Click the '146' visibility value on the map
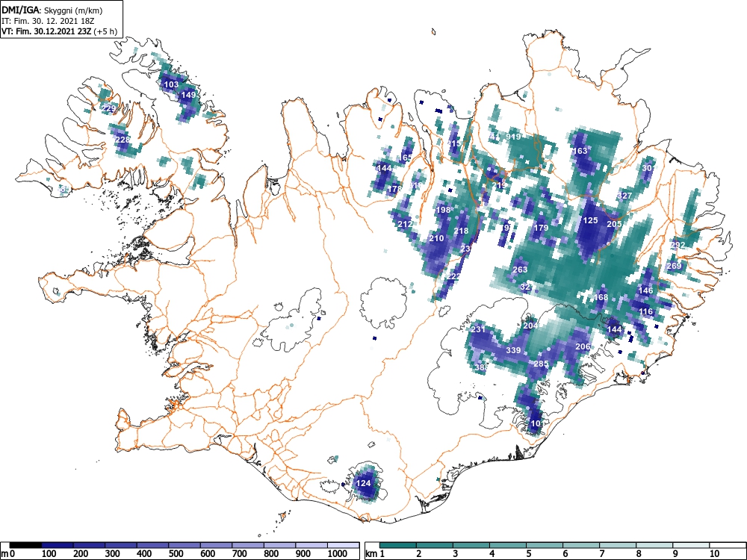This screenshot has height=560, width=747. tap(645, 290)
